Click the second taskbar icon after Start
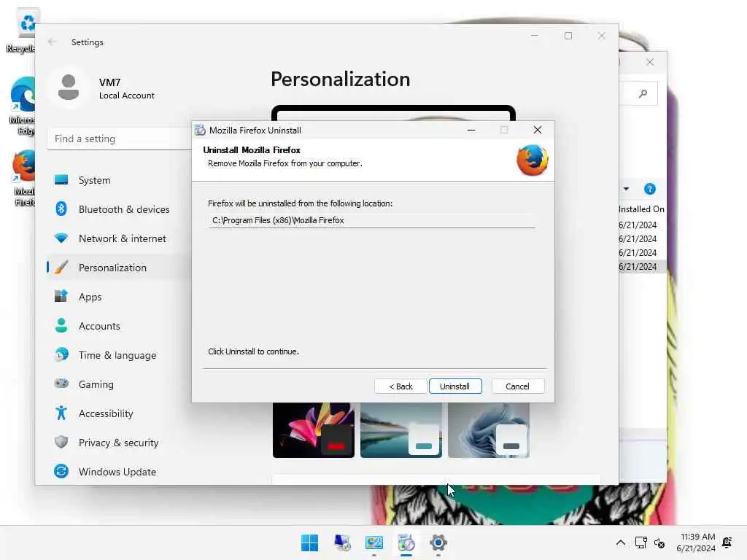Image resolution: width=747 pixels, height=560 pixels. 342,542
